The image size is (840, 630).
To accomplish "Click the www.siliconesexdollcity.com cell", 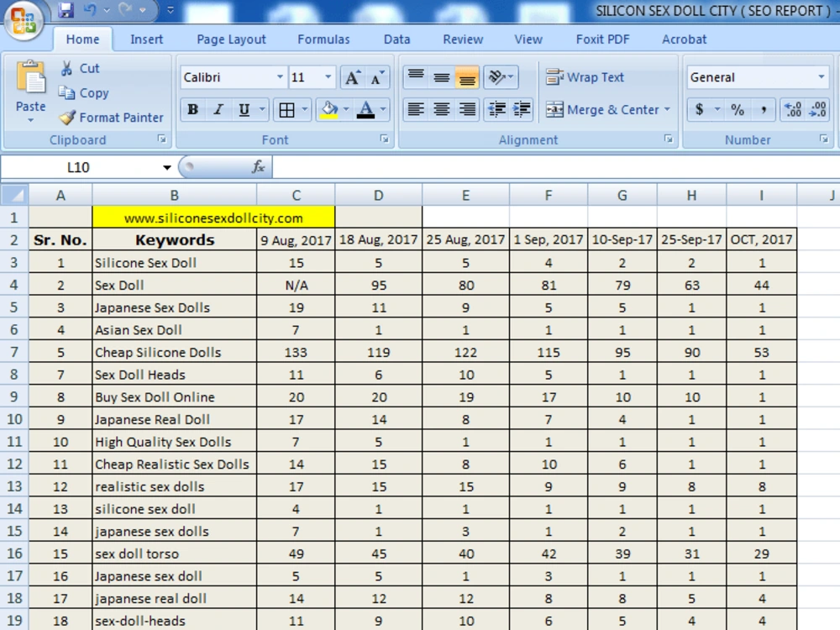I will coord(213,218).
